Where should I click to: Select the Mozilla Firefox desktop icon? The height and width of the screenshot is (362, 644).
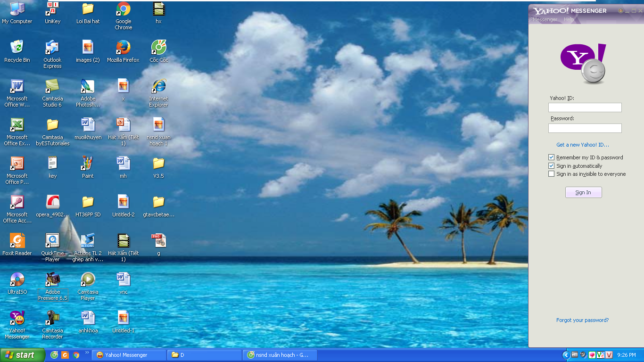(x=123, y=52)
